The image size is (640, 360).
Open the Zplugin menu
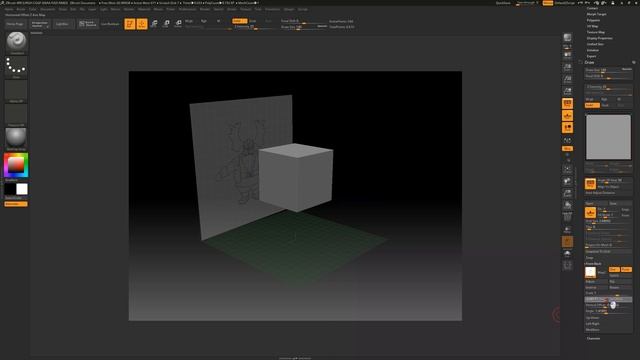(x=289, y=9)
